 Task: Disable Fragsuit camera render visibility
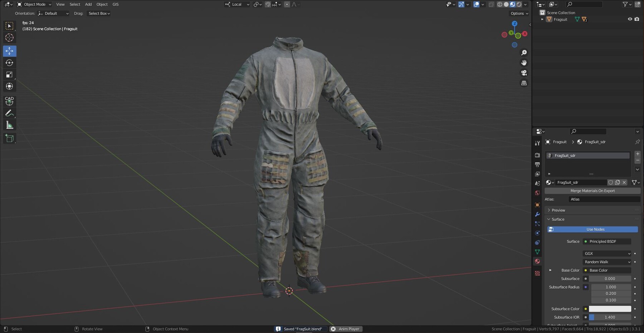637,19
